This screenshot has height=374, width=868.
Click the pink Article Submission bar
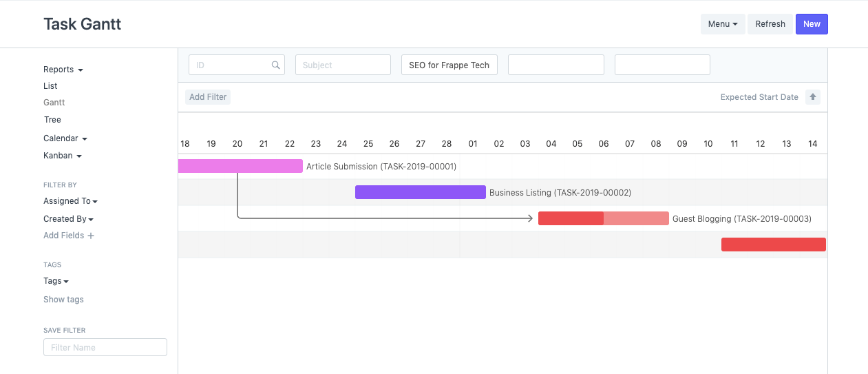click(x=240, y=166)
